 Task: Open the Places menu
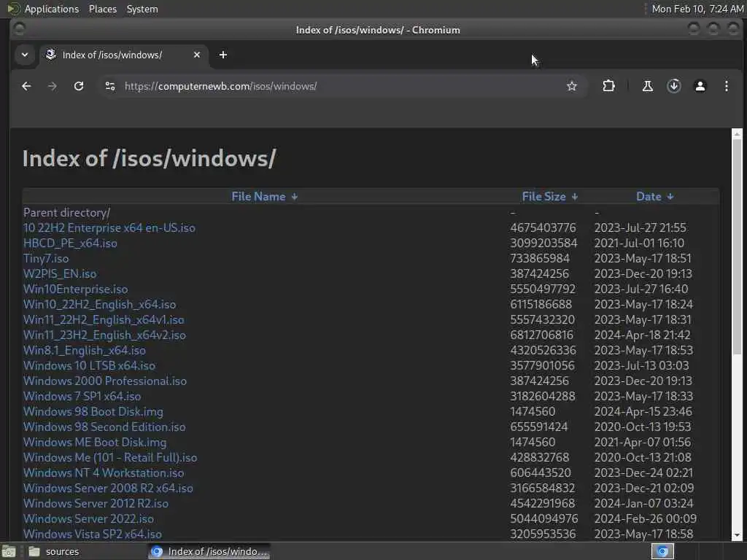click(102, 9)
